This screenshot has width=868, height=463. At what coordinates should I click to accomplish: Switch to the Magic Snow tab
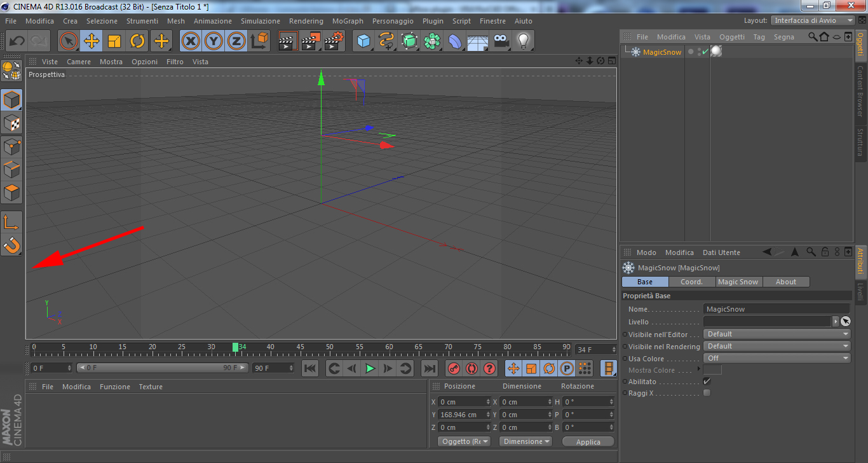(738, 282)
